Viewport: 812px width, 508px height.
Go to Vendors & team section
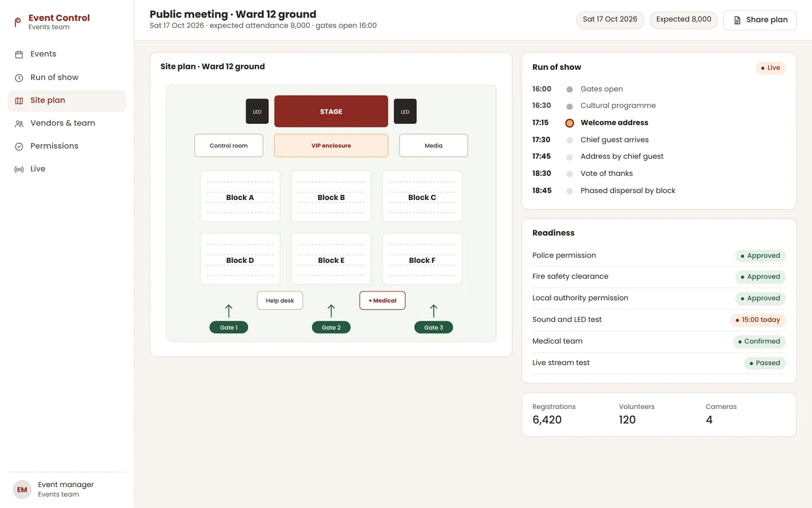[x=67, y=123]
